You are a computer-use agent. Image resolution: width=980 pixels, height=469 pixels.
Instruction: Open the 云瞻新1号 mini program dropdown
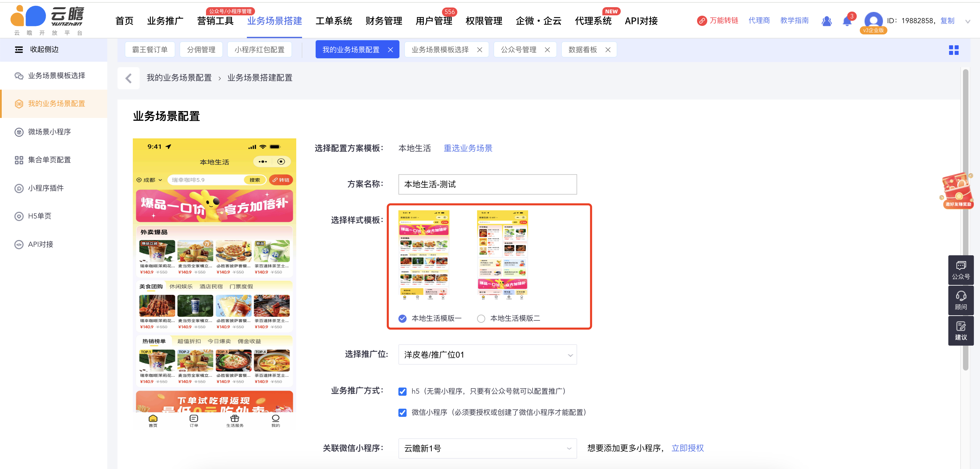[487, 449]
